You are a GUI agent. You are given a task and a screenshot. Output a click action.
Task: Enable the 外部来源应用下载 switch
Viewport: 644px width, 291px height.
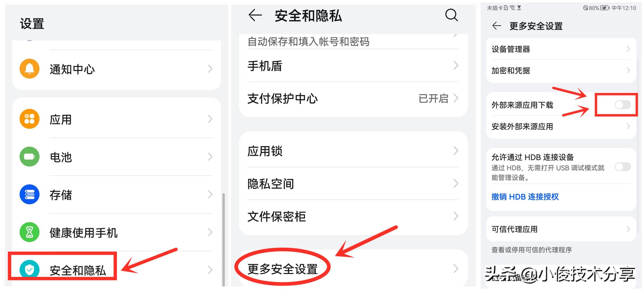pyautogui.click(x=623, y=105)
